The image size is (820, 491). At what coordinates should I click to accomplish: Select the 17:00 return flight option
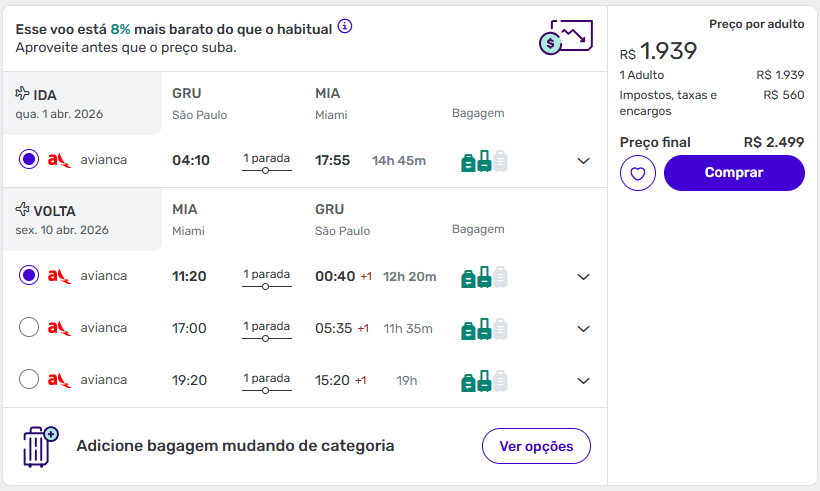click(29, 327)
